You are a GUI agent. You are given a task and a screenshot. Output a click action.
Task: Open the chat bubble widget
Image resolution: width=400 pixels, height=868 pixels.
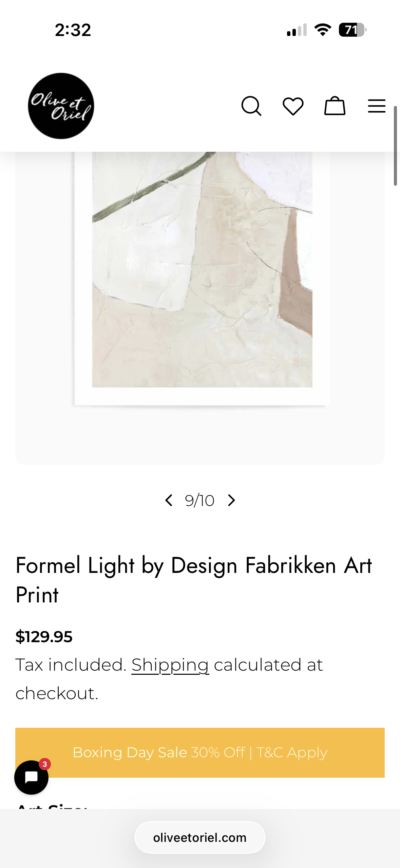[31, 777]
